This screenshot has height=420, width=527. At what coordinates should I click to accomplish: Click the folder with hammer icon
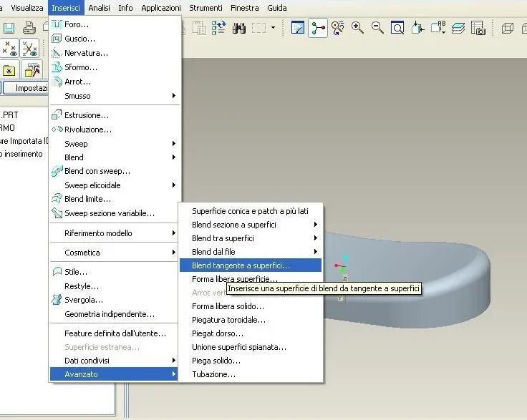[32, 70]
